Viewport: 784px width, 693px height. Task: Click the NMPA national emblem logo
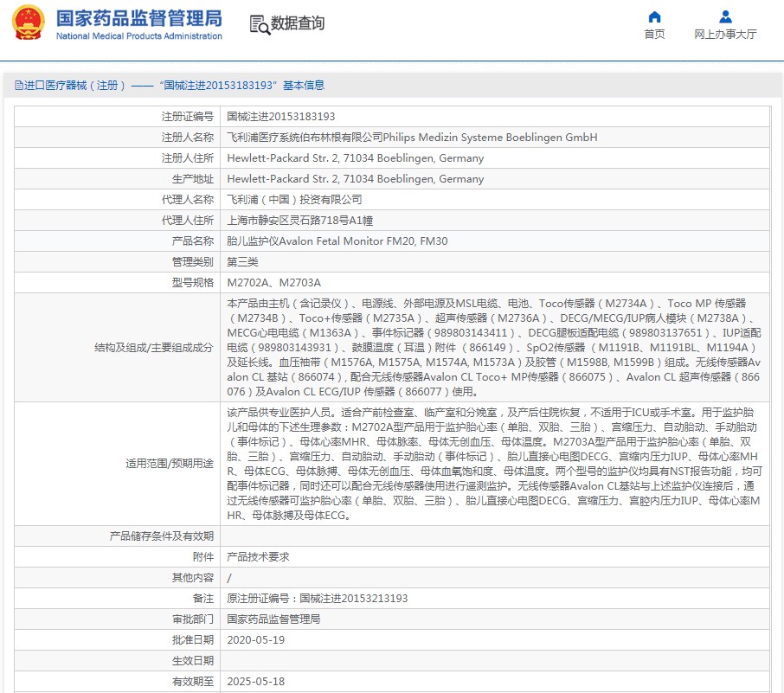(29, 23)
